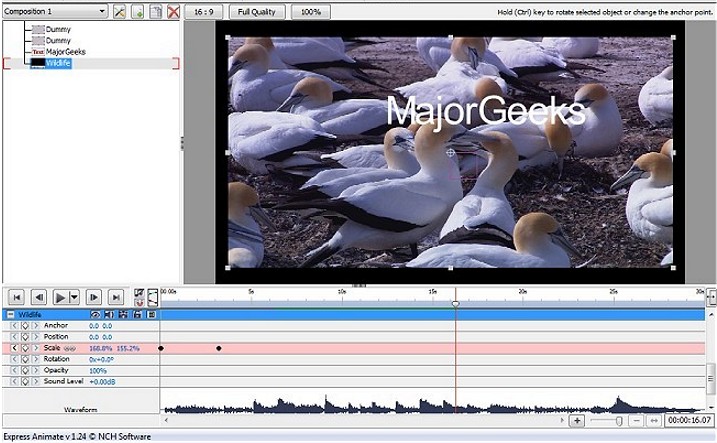The height and width of the screenshot is (443, 717).
Task: Select the Wildlife layer in tree
Action: coord(58,63)
